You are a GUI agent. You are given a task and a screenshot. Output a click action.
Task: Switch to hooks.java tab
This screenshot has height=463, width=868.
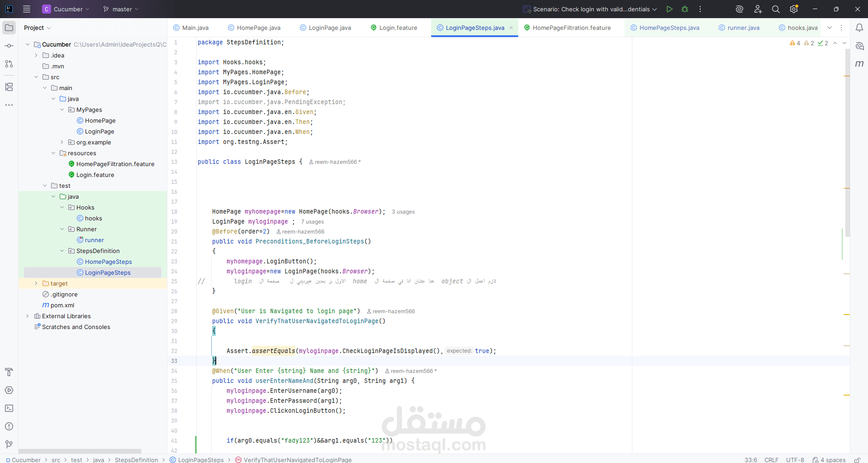(798, 28)
